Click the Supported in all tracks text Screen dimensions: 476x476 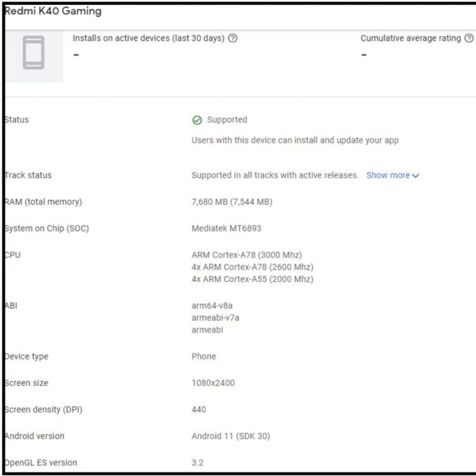click(275, 175)
